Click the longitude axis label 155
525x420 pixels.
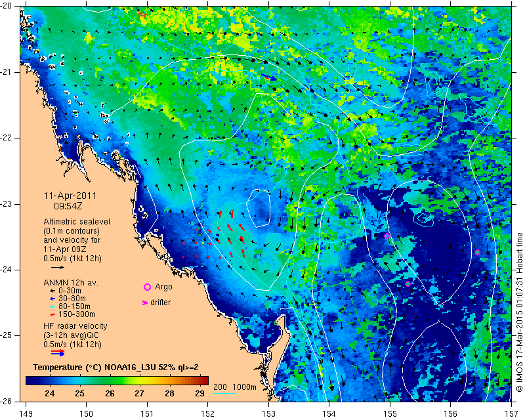[390, 413]
